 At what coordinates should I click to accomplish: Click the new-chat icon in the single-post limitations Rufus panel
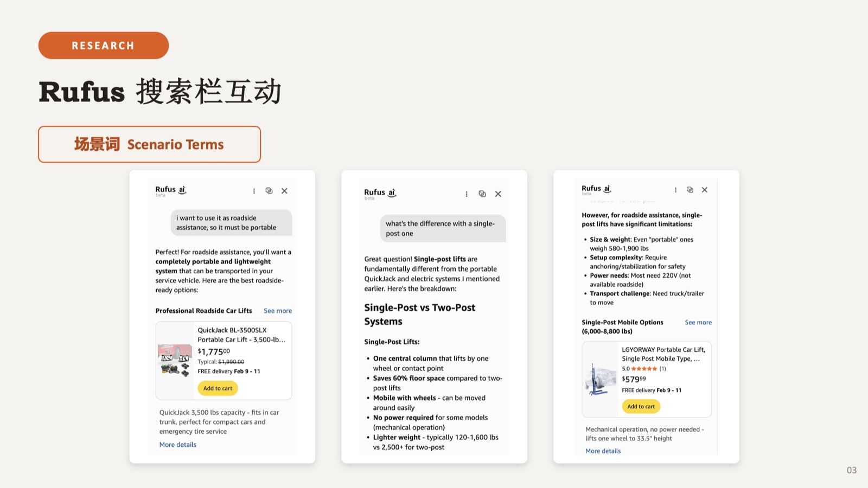point(690,190)
